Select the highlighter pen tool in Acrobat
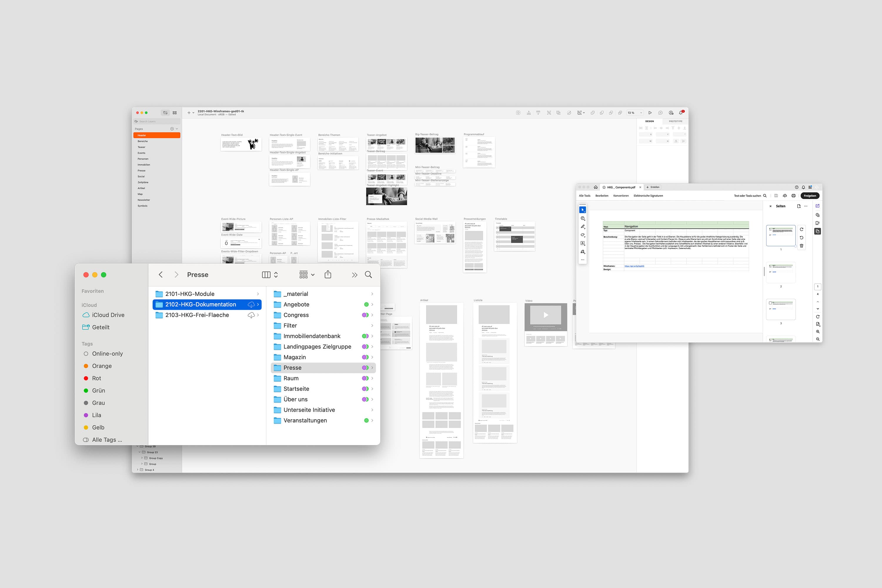 point(582,226)
